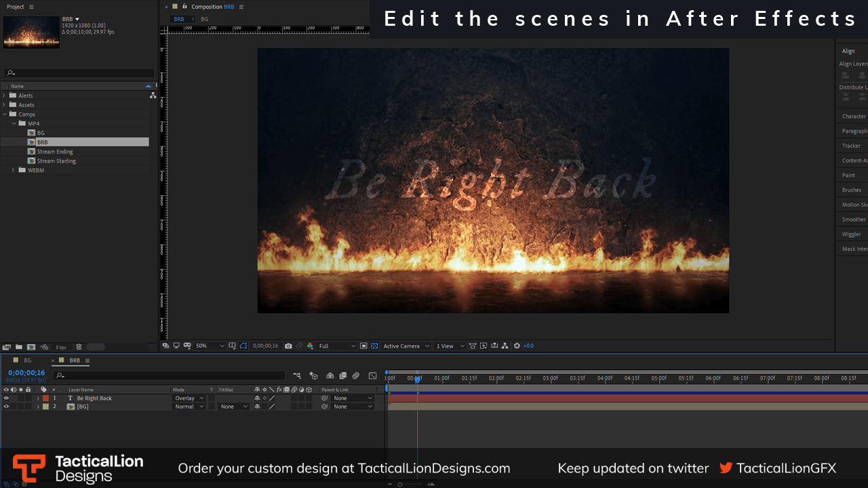868x488 pixels.
Task: Open grid and guide options icon
Action: pos(233,346)
